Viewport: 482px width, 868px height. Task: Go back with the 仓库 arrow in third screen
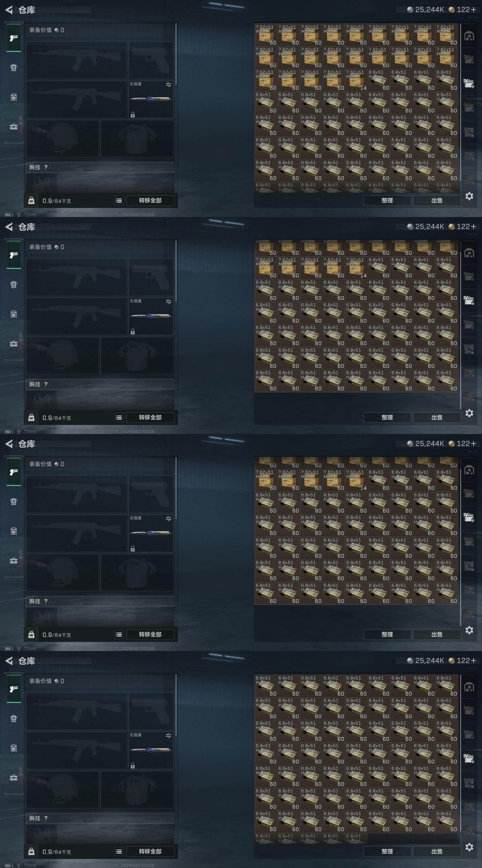point(9,444)
